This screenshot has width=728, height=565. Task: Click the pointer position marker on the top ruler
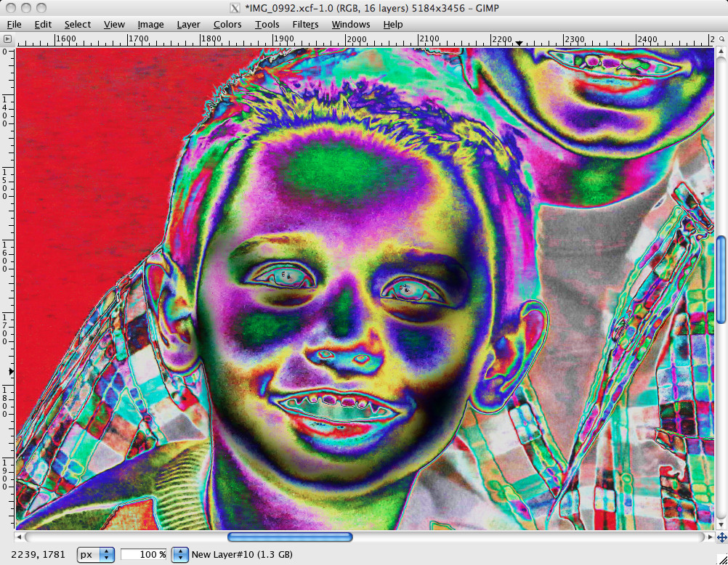coord(518,42)
